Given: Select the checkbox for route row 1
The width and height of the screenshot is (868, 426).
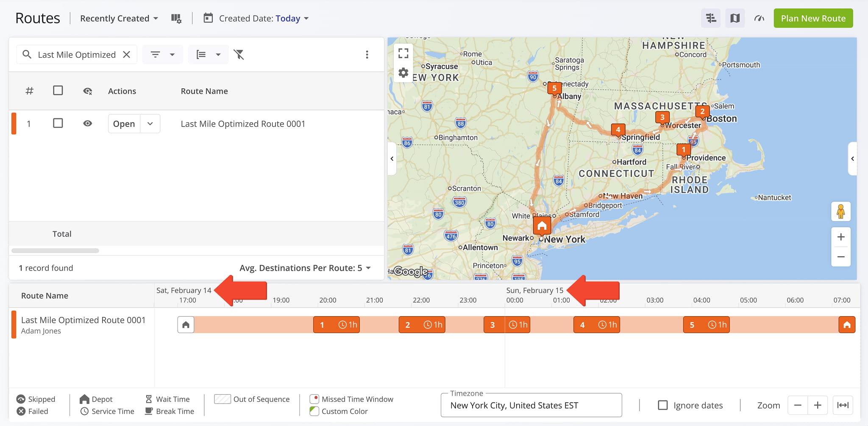Looking at the screenshot, I should click(x=58, y=123).
